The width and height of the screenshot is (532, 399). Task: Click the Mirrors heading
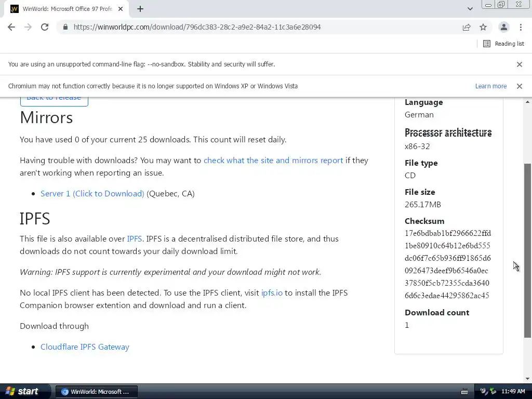[x=46, y=118]
